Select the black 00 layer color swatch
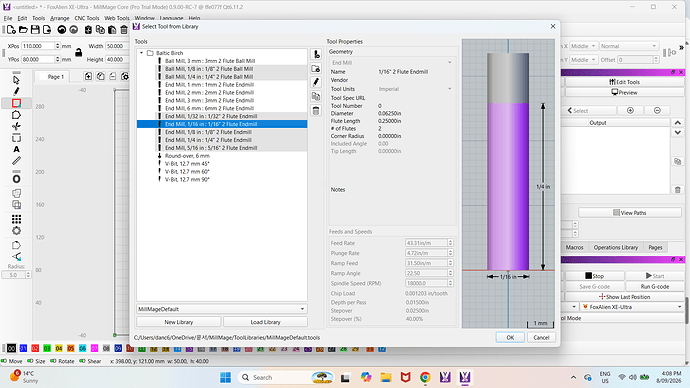 tap(11, 348)
